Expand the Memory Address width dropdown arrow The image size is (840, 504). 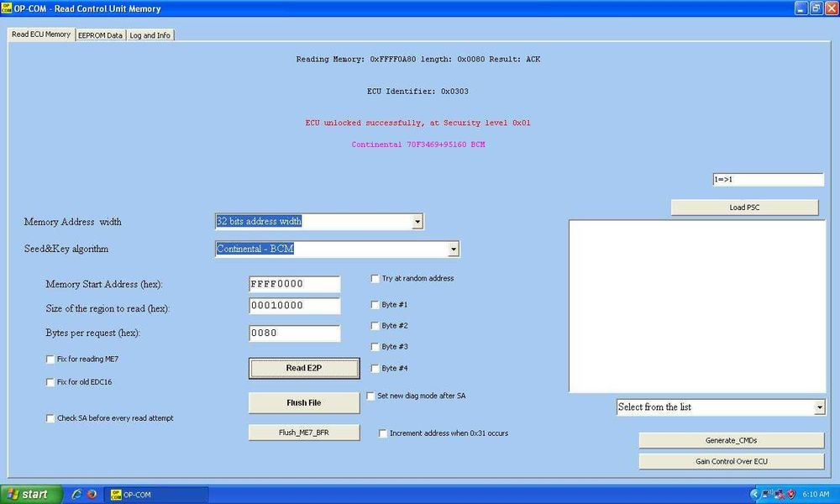coord(417,222)
